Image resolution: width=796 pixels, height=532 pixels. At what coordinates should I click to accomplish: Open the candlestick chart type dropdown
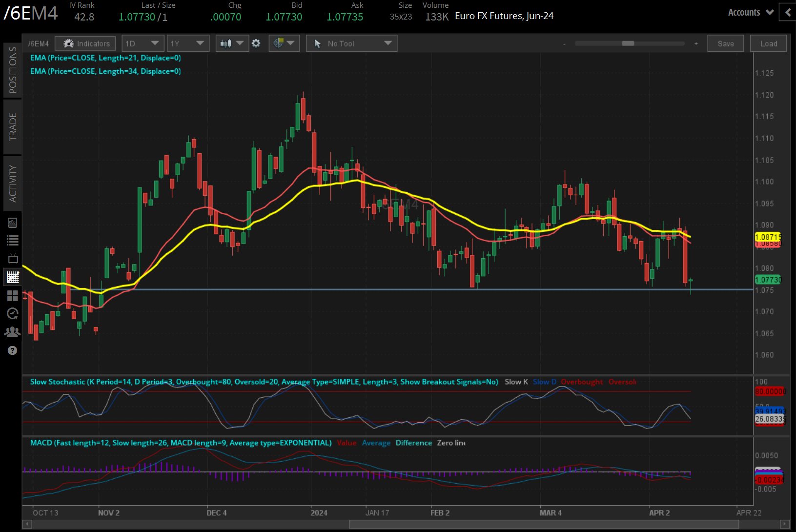click(231, 43)
